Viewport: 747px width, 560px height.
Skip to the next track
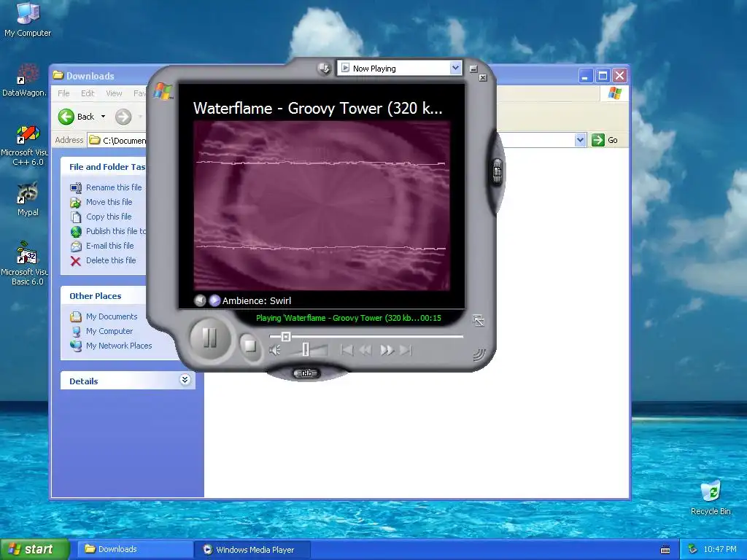pyautogui.click(x=406, y=351)
